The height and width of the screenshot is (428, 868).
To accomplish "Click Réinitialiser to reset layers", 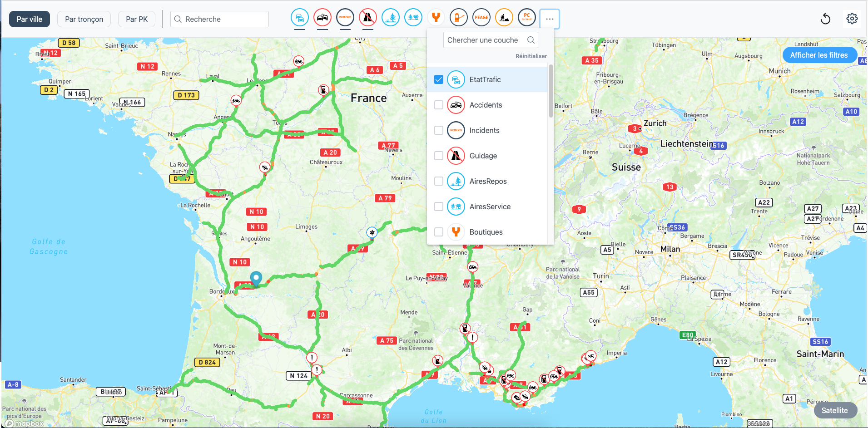I will (x=531, y=56).
